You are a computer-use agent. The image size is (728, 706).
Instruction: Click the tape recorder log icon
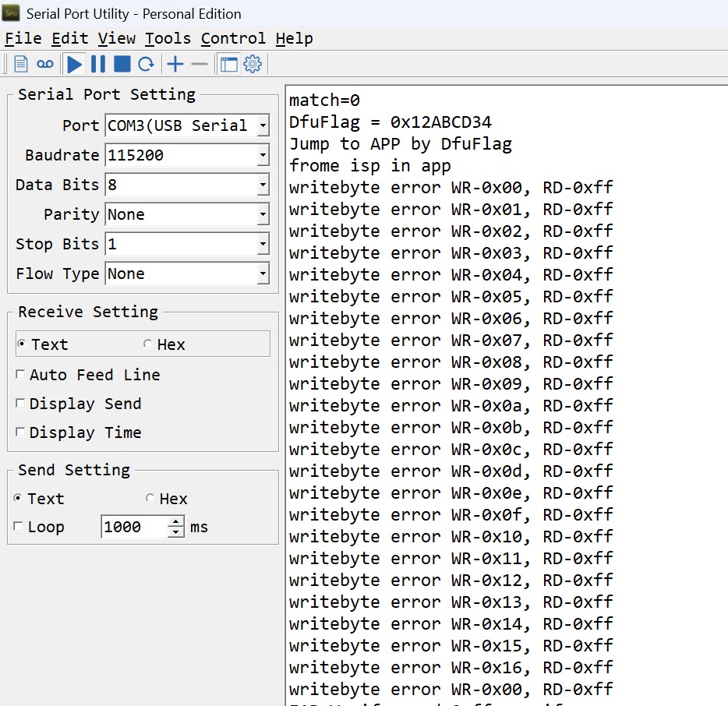(45, 64)
